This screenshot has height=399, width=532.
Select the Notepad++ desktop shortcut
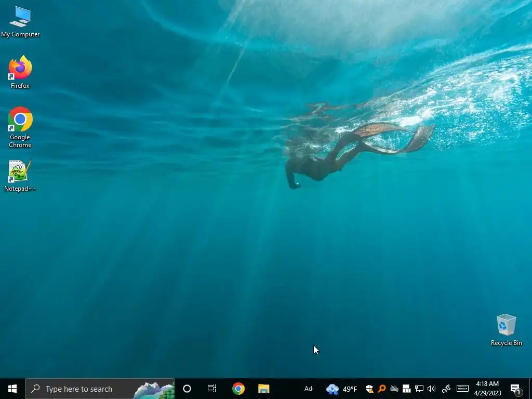click(20, 176)
